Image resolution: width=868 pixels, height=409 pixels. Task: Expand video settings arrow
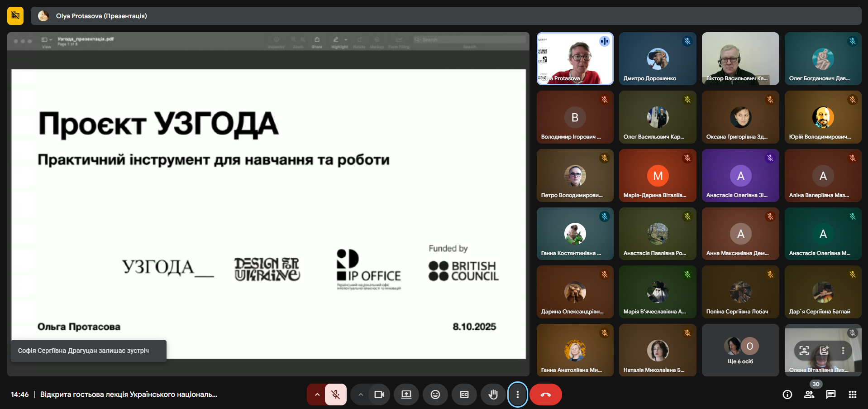(360, 395)
